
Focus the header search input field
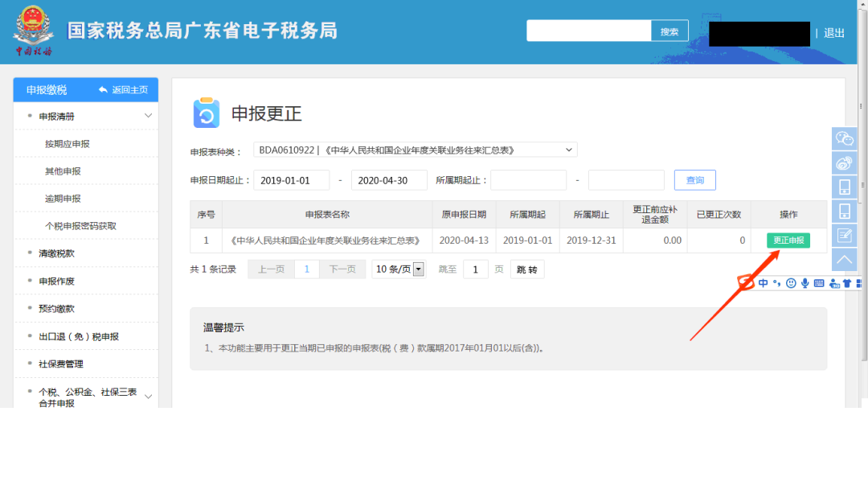[x=588, y=31]
